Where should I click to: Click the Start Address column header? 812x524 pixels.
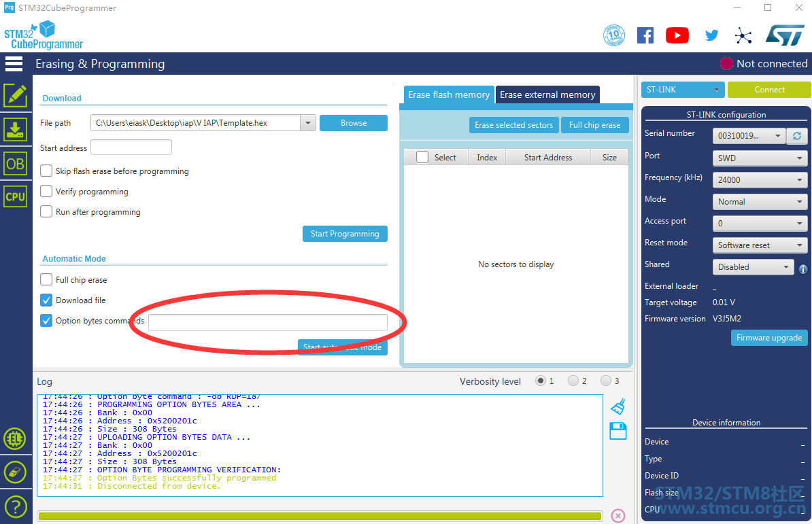click(548, 157)
